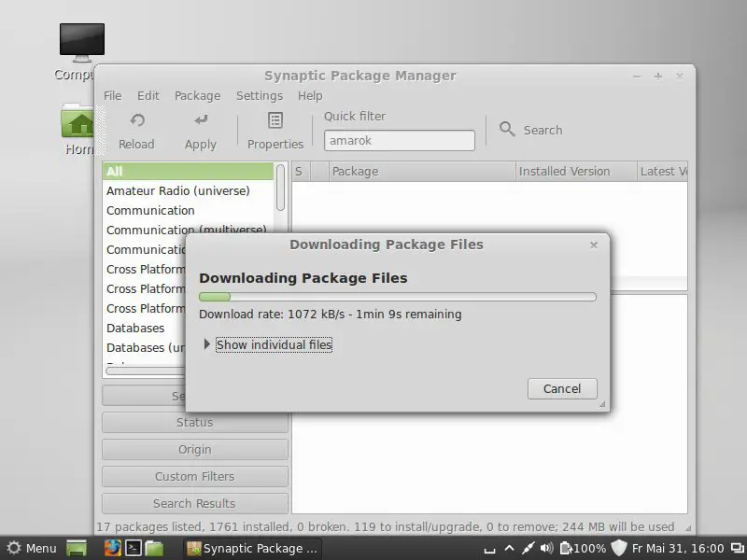747x560 pixels.
Task: Open the Computer desktop icon
Action: pos(82,43)
